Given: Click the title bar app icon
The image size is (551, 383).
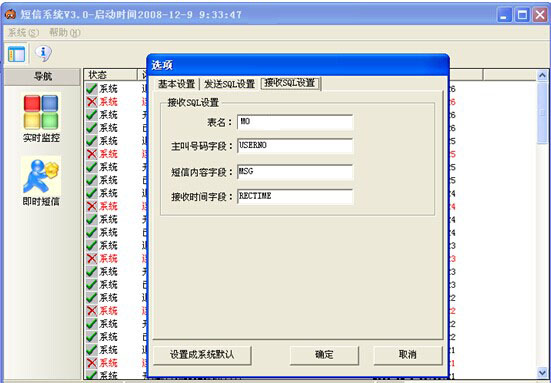Looking at the screenshot, I should tap(10, 14).
